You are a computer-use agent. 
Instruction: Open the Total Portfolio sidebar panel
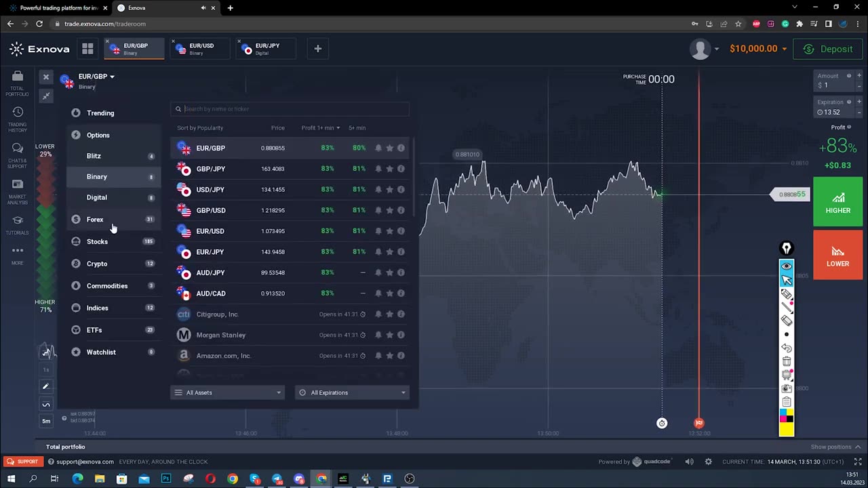point(18,83)
